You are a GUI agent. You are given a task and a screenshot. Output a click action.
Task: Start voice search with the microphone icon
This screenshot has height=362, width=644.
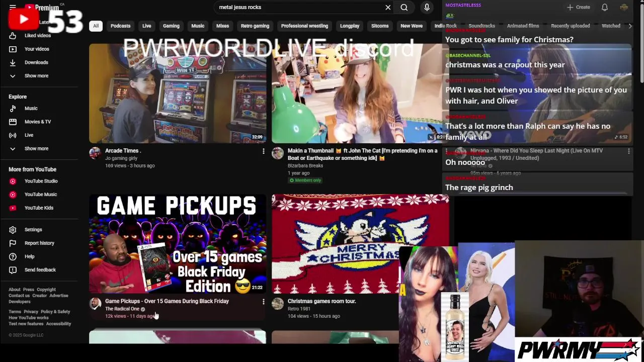pos(427,8)
